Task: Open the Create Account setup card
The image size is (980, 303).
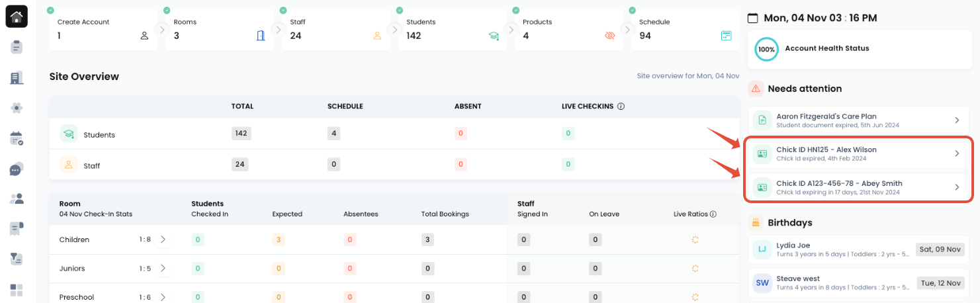Action: pos(104,30)
